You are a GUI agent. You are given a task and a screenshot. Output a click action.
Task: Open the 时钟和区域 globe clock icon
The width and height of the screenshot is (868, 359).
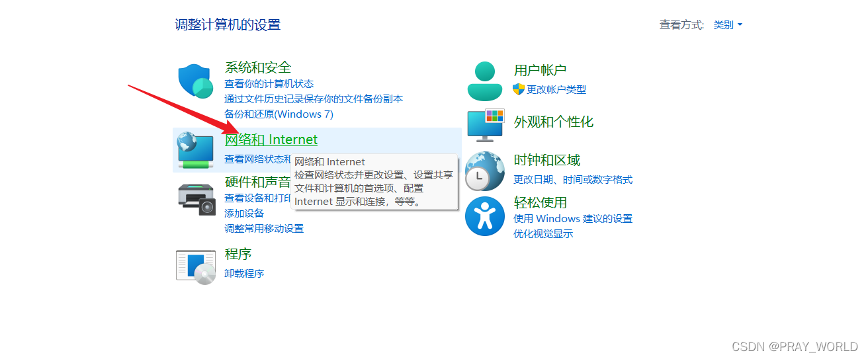485,171
